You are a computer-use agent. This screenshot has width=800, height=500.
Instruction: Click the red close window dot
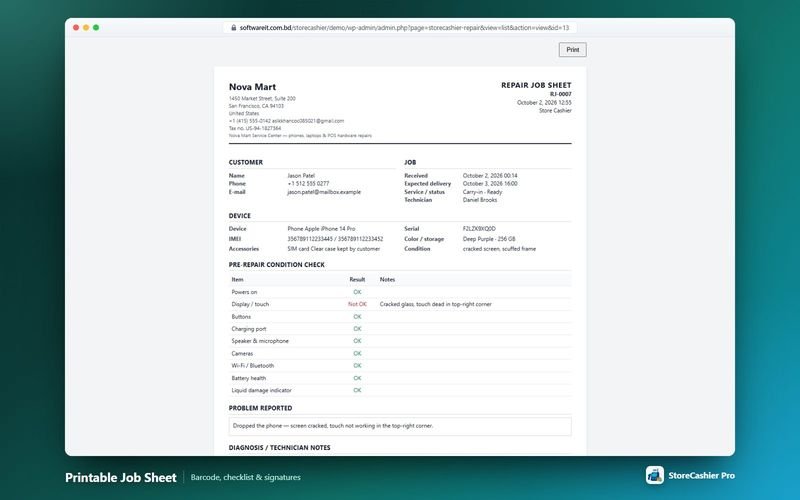point(76,28)
